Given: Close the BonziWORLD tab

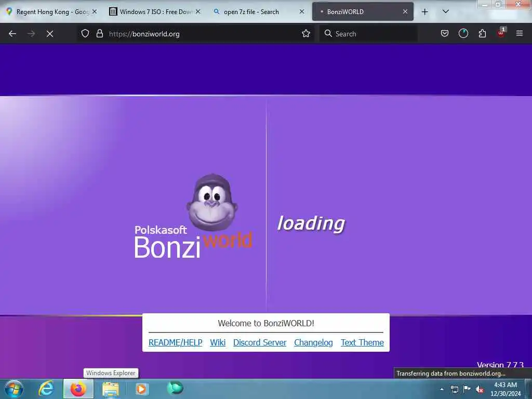Looking at the screenshot, I should [405, 11].
